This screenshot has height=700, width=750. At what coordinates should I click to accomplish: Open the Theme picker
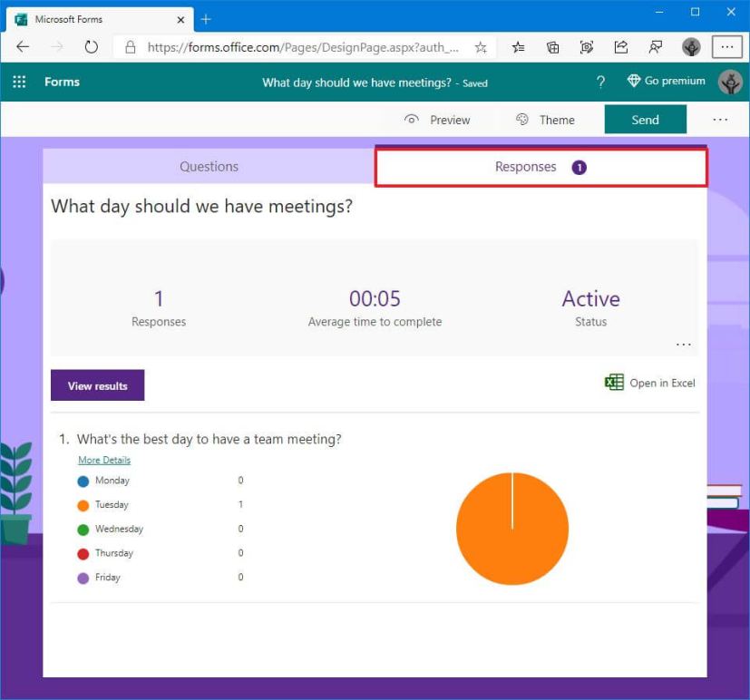[x=545, y=120]
